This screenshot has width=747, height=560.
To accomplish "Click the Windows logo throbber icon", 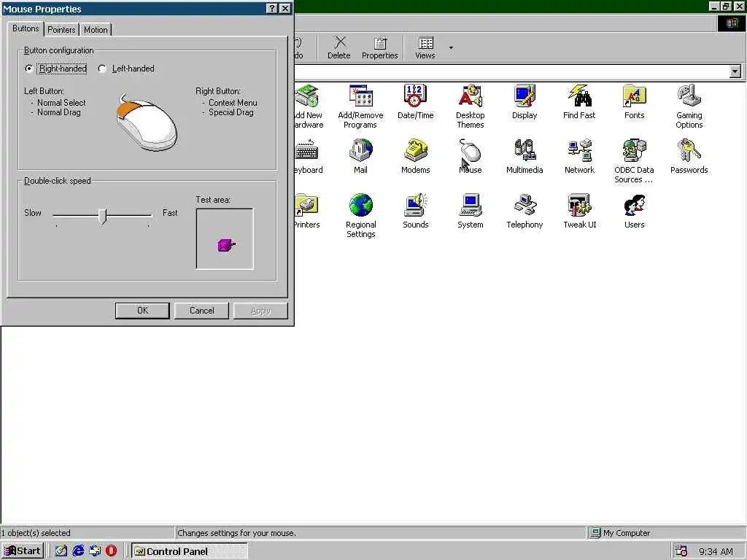I will pyautogui.click(x=731, y=24).
